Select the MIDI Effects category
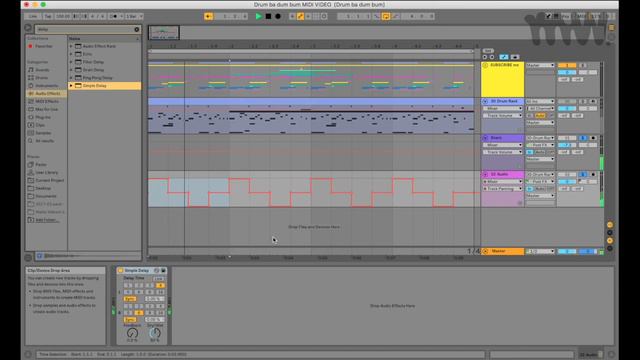The width and height of the screenshot is (640, 360). (46, 101)
